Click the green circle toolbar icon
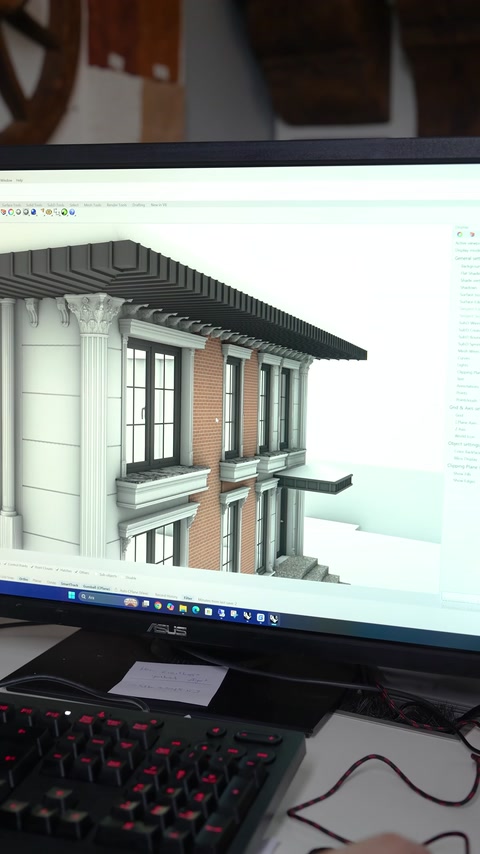The width and height of the screenshot is (480, 854). pyautogui.click(x=64, y=212)
